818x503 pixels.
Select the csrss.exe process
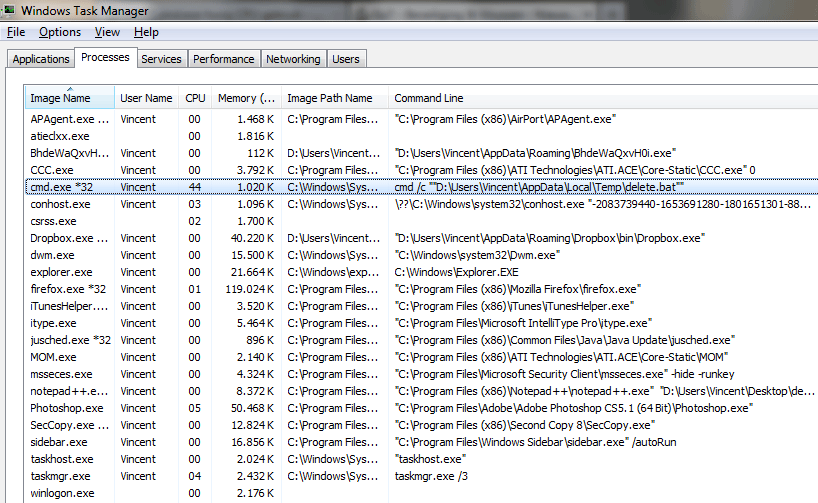422,221
